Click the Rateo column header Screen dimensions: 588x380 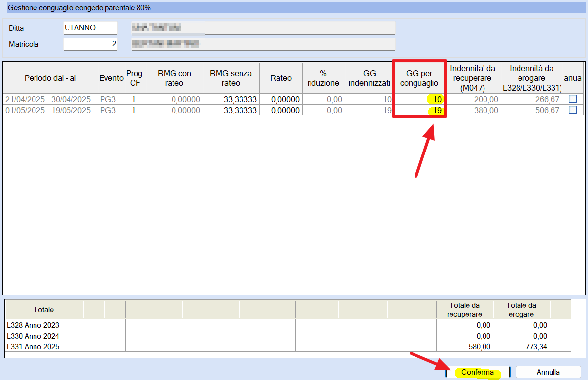coord(281,78)
